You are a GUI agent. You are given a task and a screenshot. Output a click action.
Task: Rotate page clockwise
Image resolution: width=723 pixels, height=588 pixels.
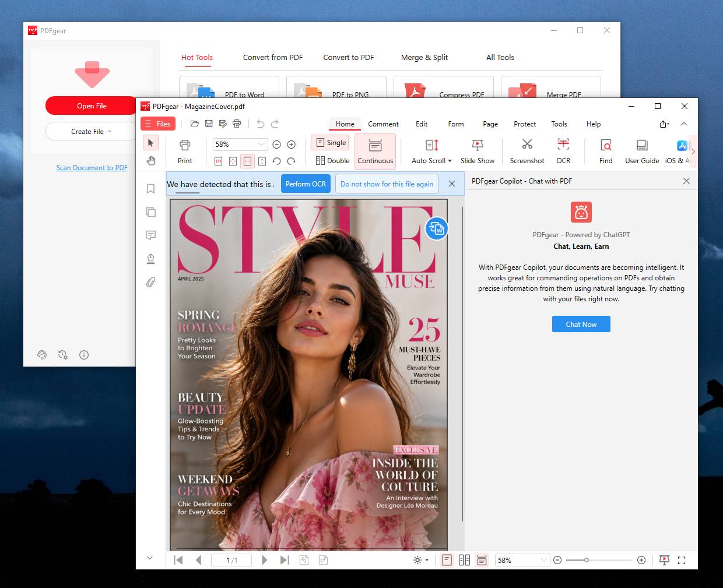[x=291, y=161]
